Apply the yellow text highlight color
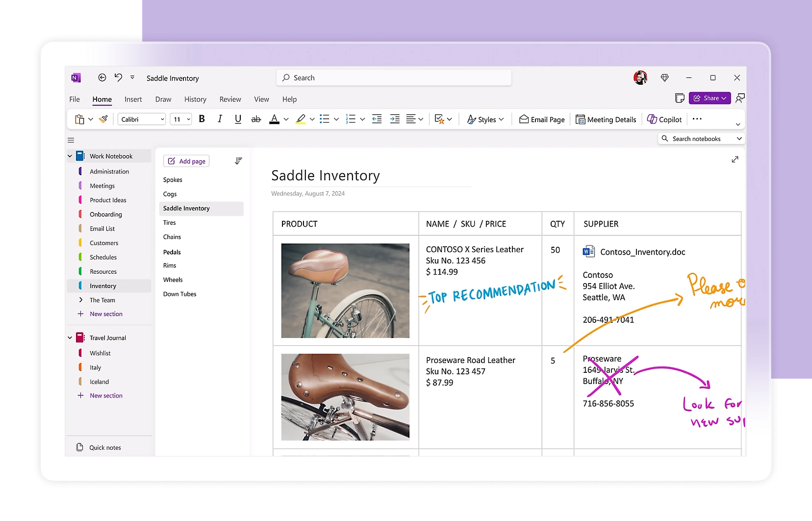Screen dimensions: 812x521 click(x=301, y=119)
